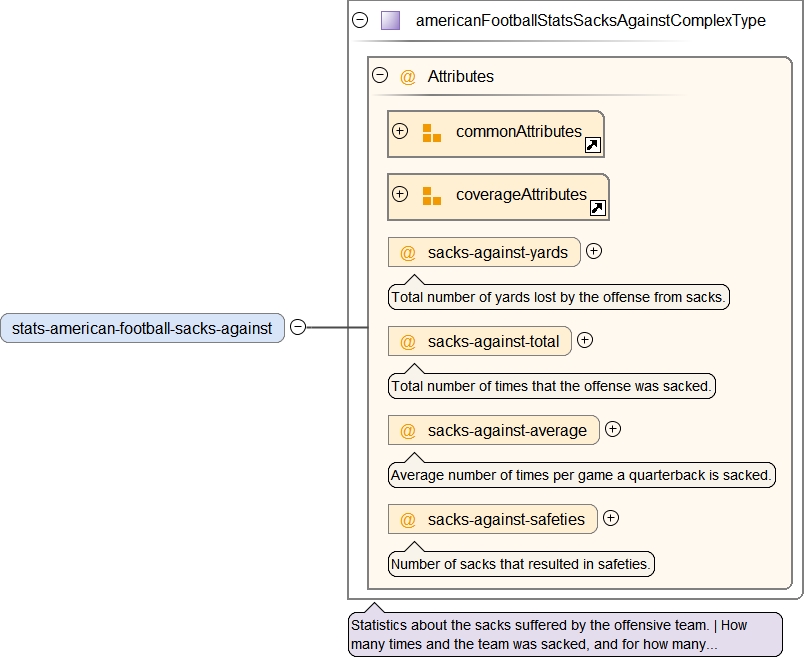Click the @ icon of sacks-against-yards
Viewport: 805px width, 660px height.
[x=408, y=253]
